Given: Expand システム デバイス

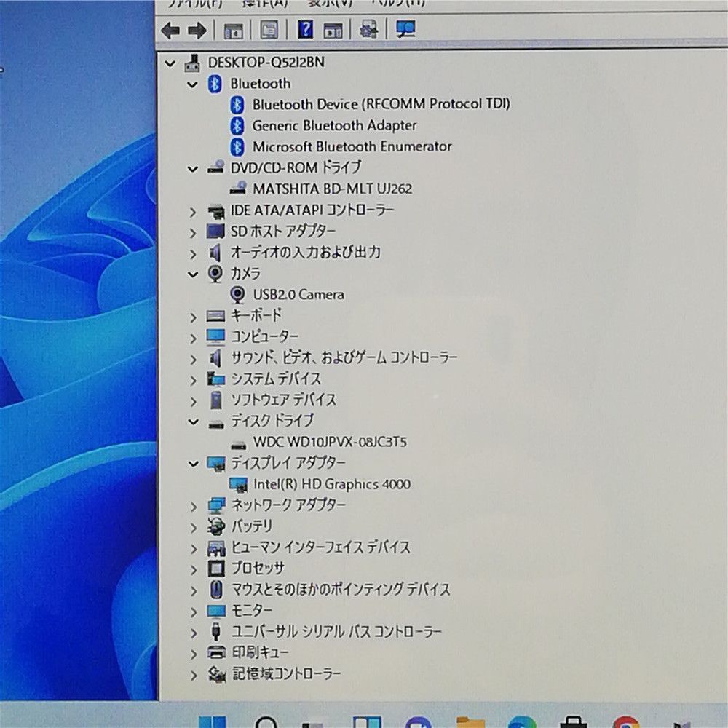Looking at the screenshot, I should (x=193, y=380).
